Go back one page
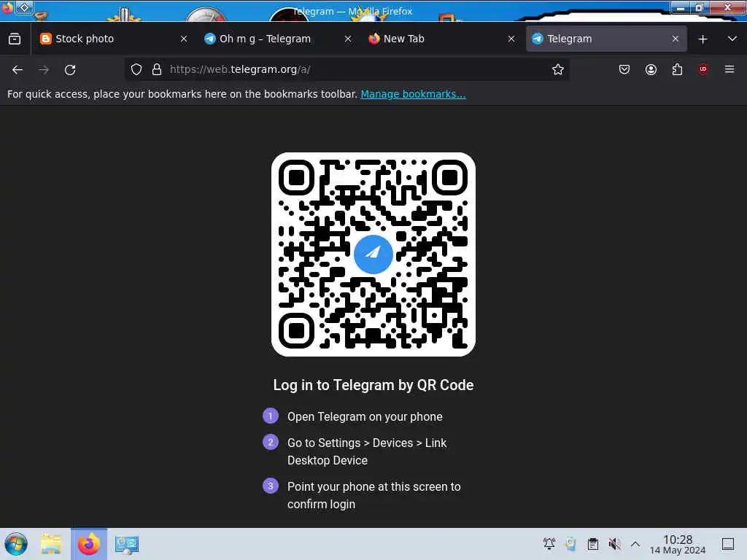 point(18,69)
